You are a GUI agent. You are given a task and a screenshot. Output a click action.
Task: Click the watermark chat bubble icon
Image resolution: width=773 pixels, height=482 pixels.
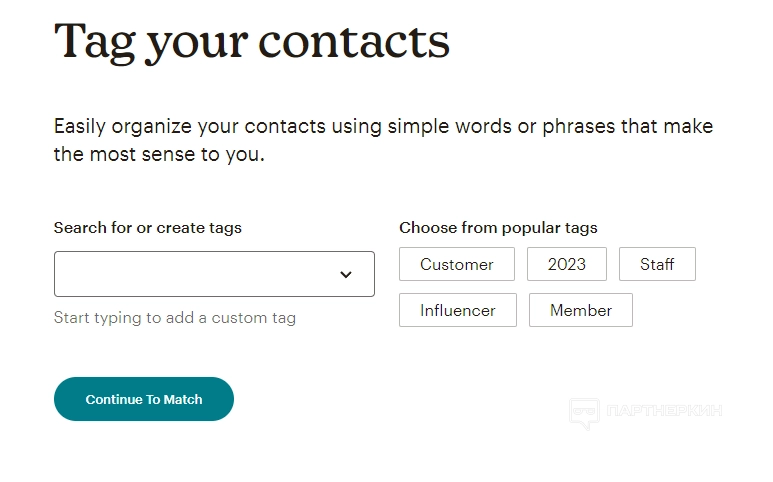(x=584, y=411)
